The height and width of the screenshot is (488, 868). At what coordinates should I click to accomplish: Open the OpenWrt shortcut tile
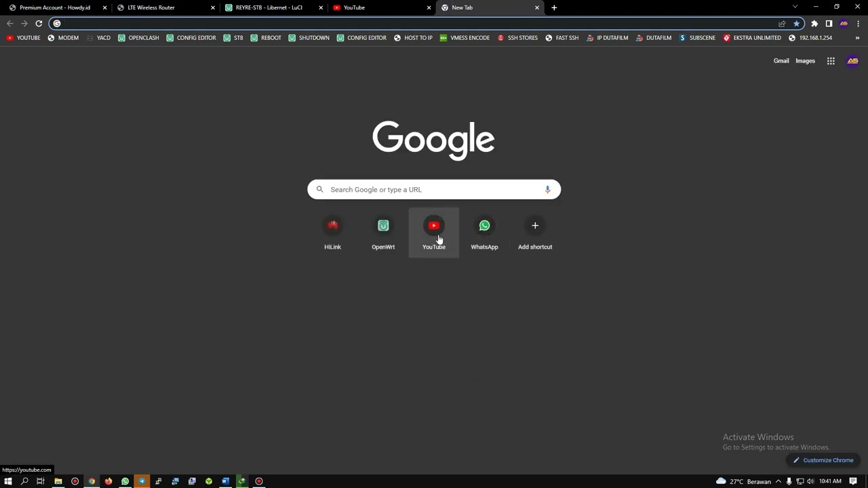383,232
